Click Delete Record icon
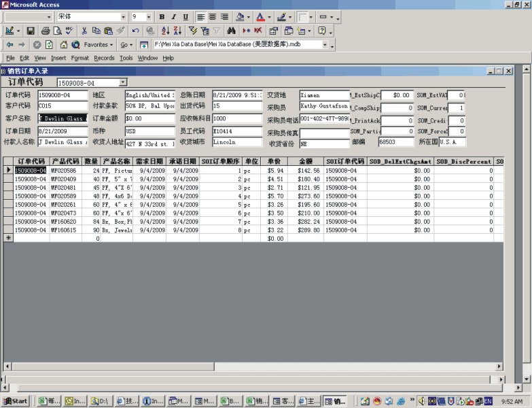The width and height of the screenshot is (532, 408). [x=258, y=31]
